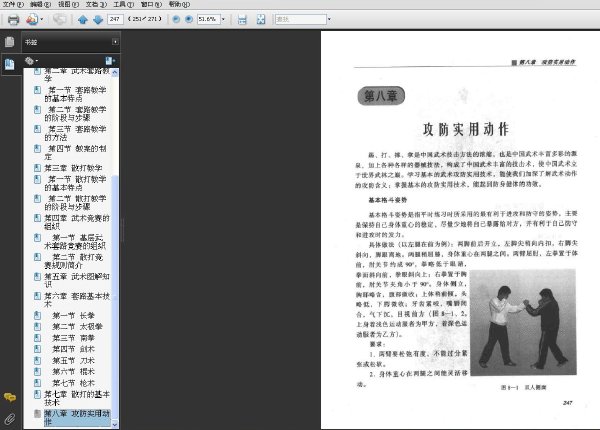Click the two fighters photo on the page
Screen dimensions: 600x430
[x=523, y=322]
